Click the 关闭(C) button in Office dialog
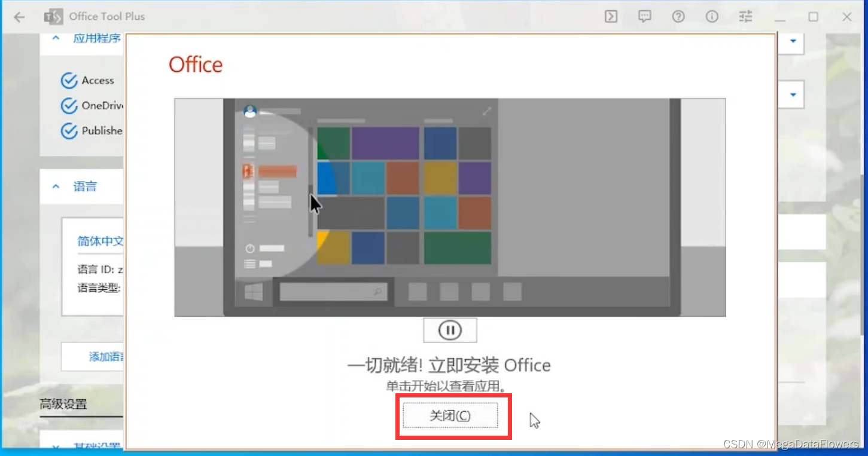This screenshot has width=868, height=456. point(450,415)
